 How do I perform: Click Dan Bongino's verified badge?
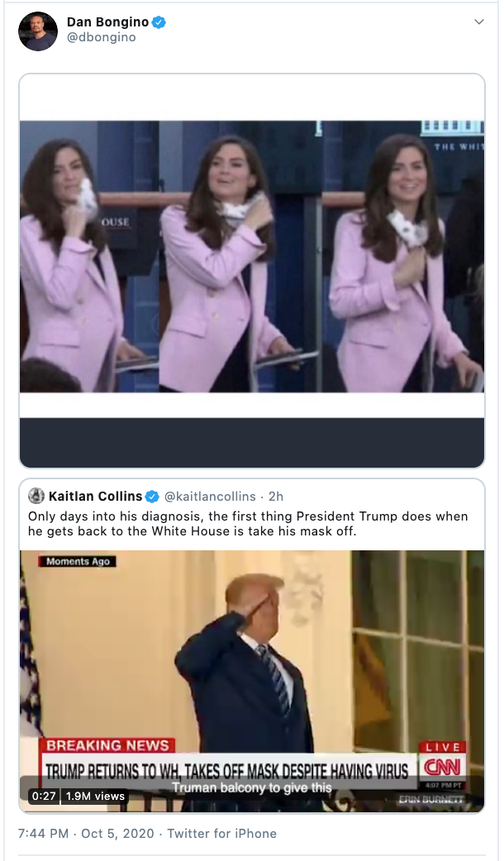(x=159, y=22)
